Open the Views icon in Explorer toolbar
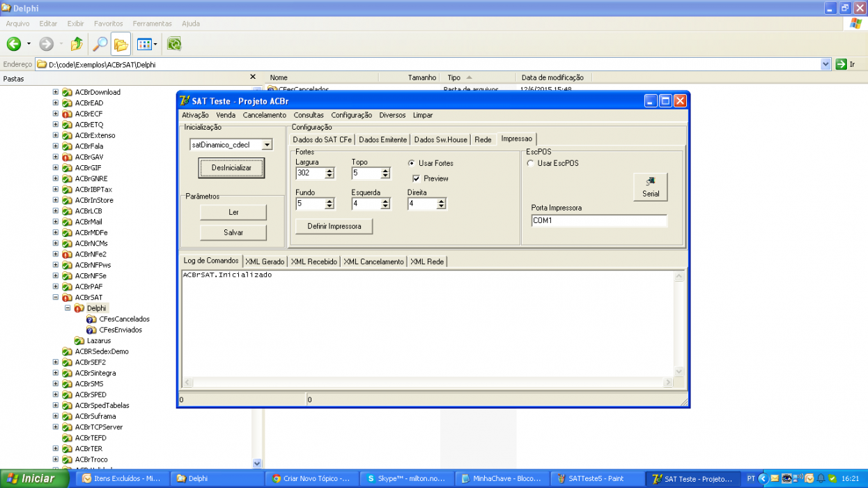 (x=144, y=44)
